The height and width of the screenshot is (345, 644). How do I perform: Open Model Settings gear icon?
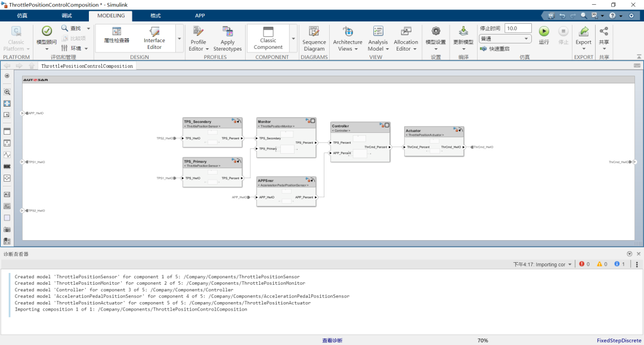(435, 32)
